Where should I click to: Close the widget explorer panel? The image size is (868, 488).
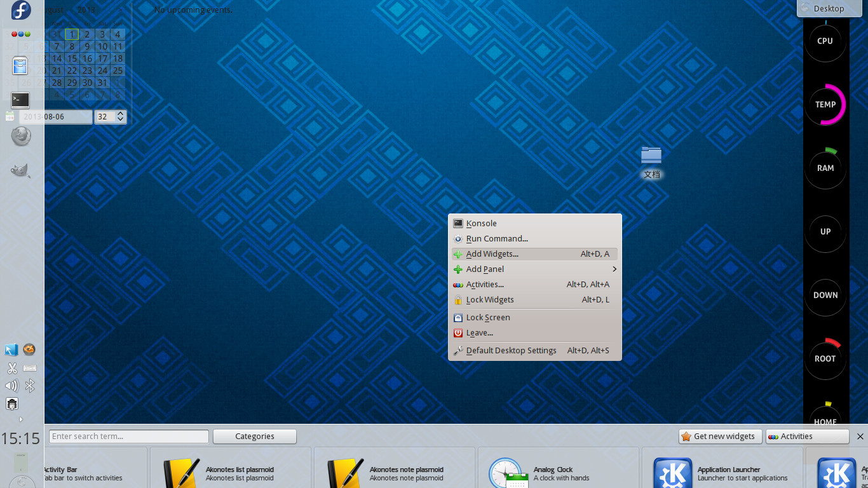point(860,437)
